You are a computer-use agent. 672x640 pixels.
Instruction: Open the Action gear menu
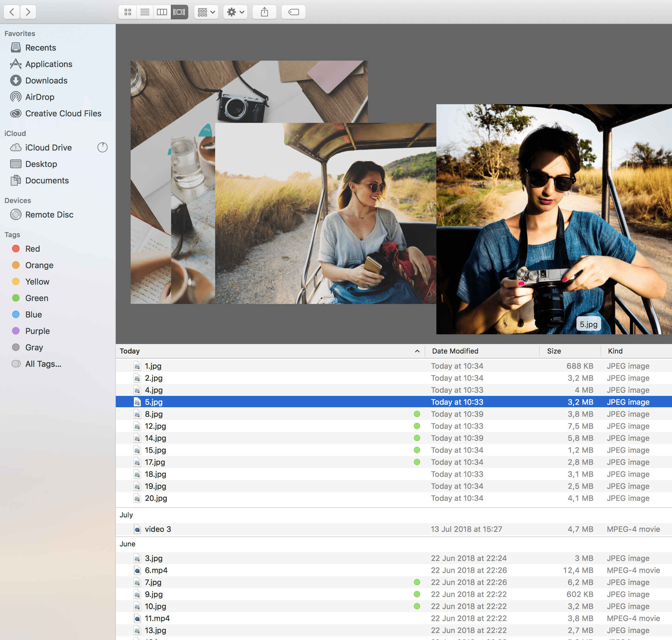(x=235, y=12)
